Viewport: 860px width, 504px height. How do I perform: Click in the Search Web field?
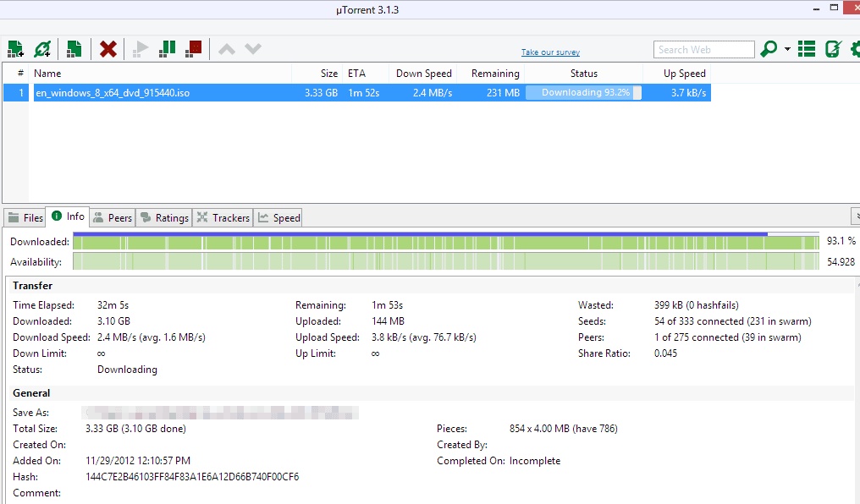click(x=703, y=50)
